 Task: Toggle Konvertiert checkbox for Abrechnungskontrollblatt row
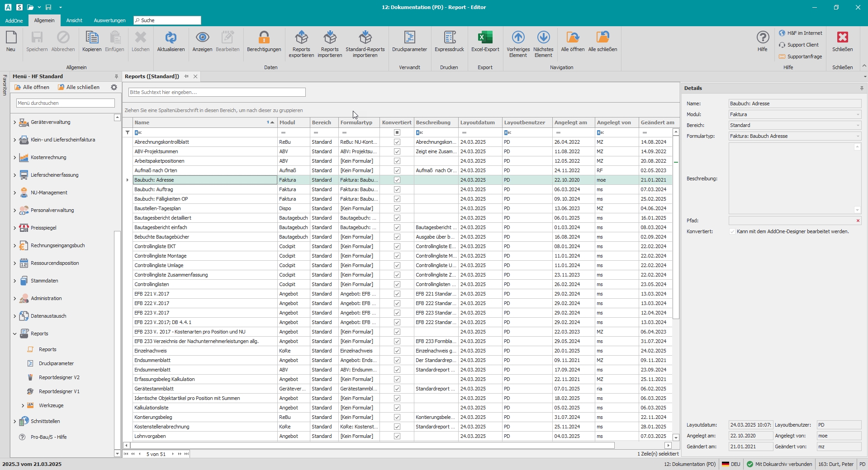[397, 142]
